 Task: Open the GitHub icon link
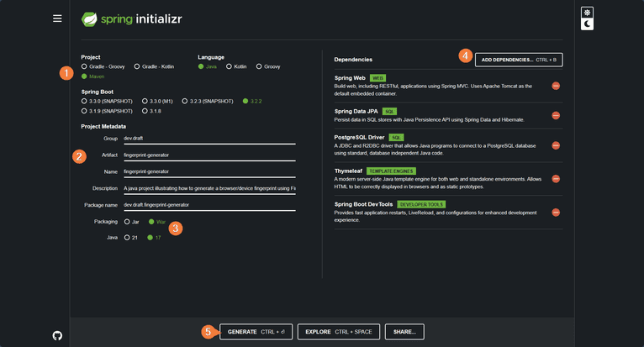tap(57, 335)
